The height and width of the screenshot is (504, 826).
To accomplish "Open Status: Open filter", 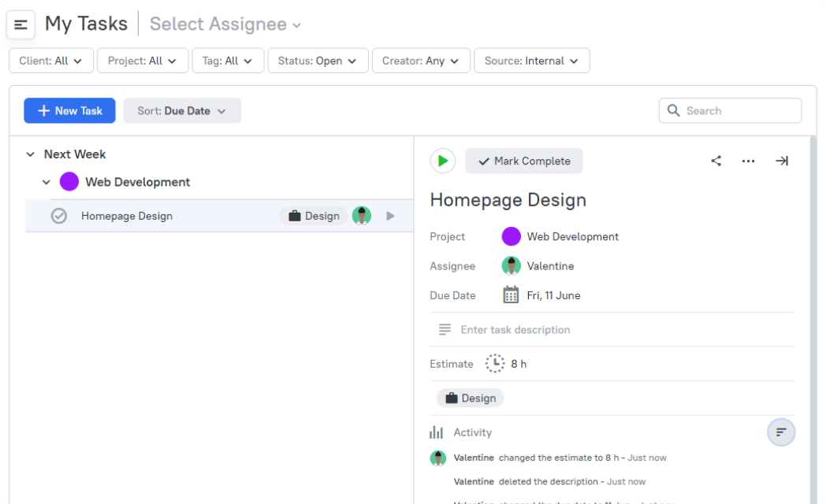I will (318, 61).
